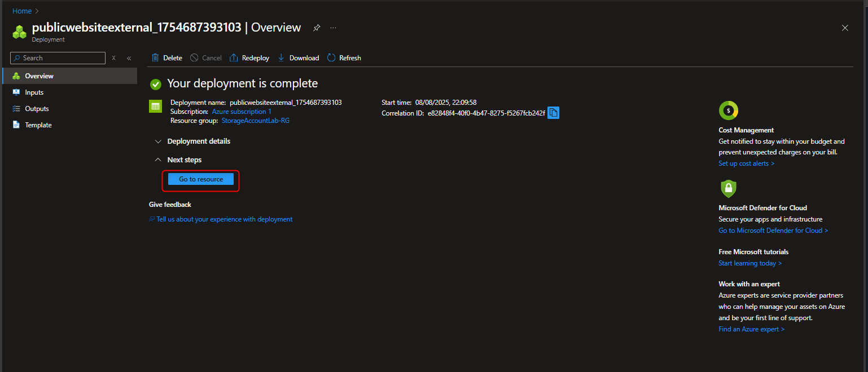This screenshot has width=868, height=372.
Task: Click Set up cost alerts link
Action: click(x=746, y=163)
